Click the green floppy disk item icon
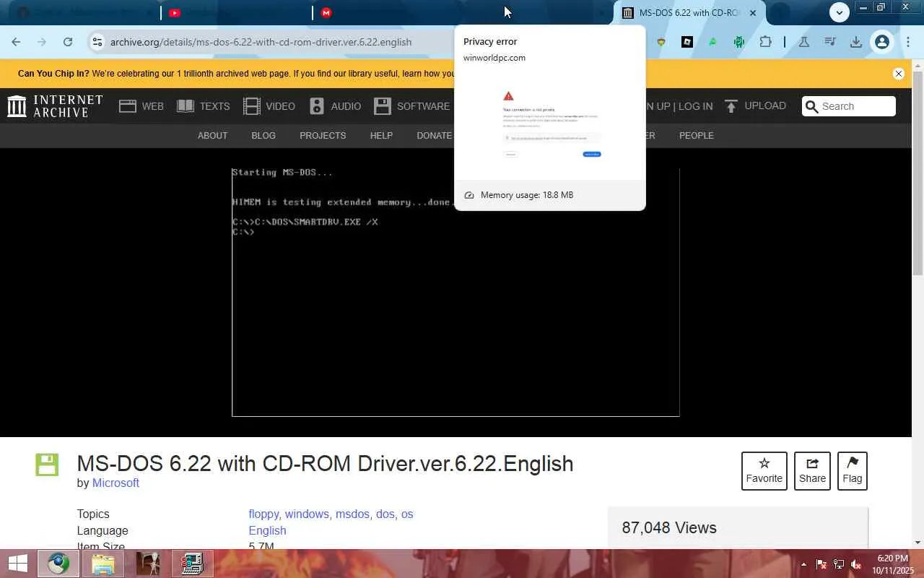 pyautogui.click(x=47, y=465)
